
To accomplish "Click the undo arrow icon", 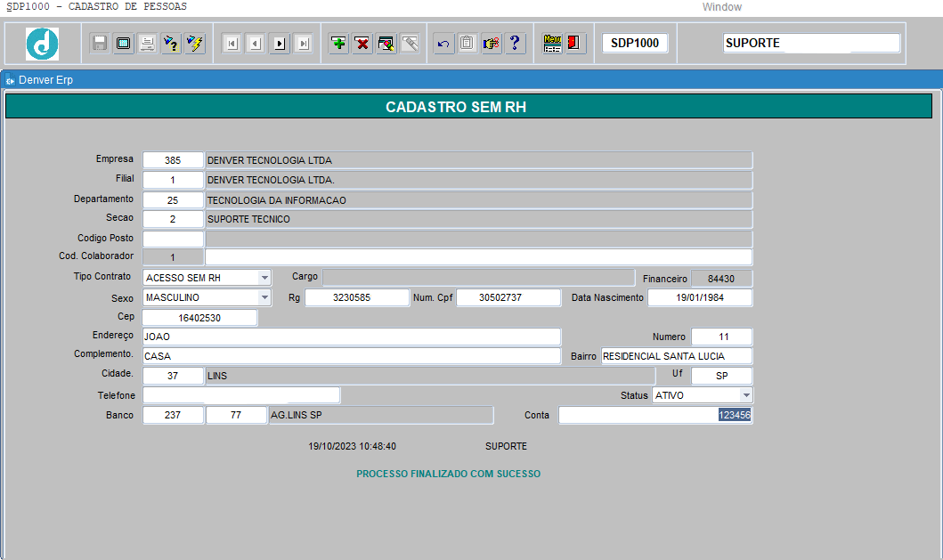I will (x=443, y=44).
